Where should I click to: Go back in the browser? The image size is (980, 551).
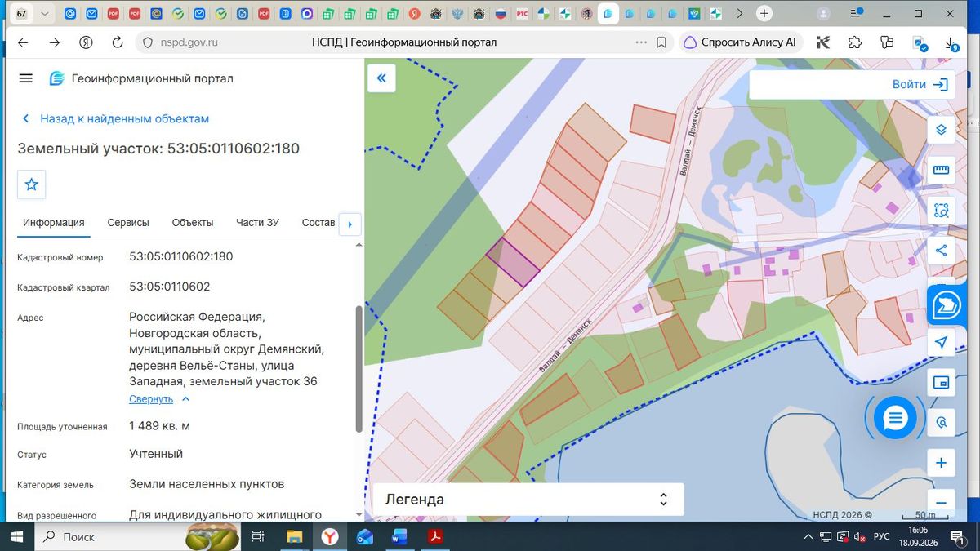coord(23,42)
